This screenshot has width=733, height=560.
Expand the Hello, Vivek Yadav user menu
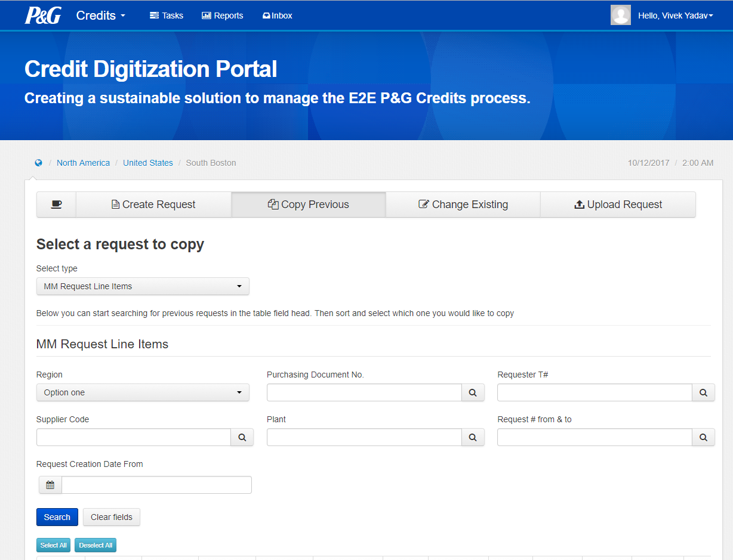tap(676, 16)
